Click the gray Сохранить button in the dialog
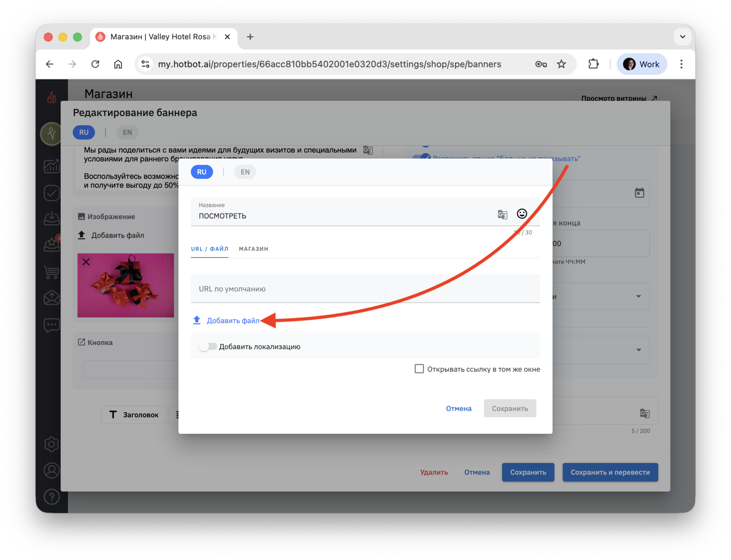This screenshot has width=731, height=560. pos(510,408)
